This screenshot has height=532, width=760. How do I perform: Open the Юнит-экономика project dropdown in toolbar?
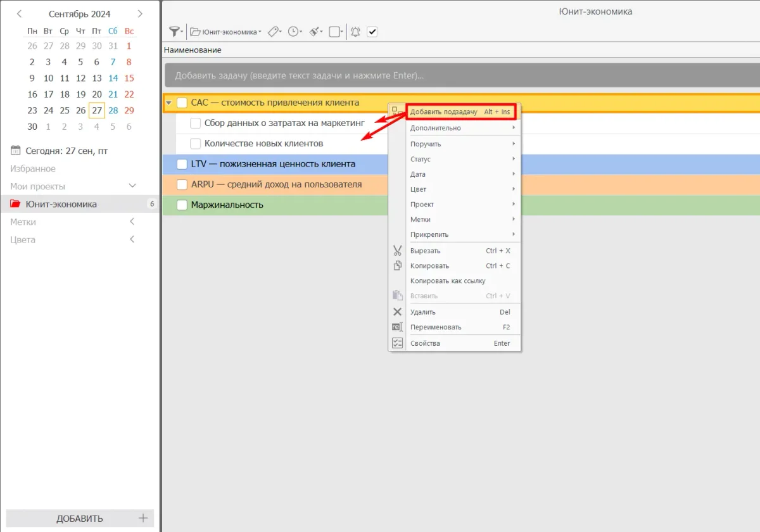click(x=226, y=32)
